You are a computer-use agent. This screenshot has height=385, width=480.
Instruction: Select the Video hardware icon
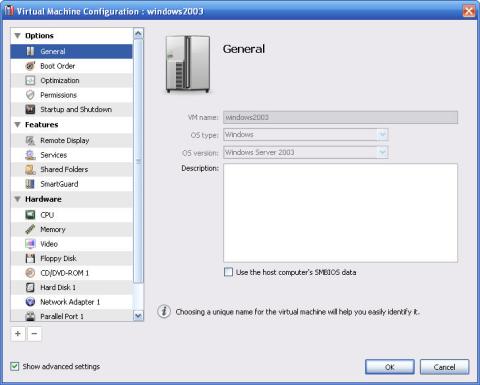[x=30, y=244]
